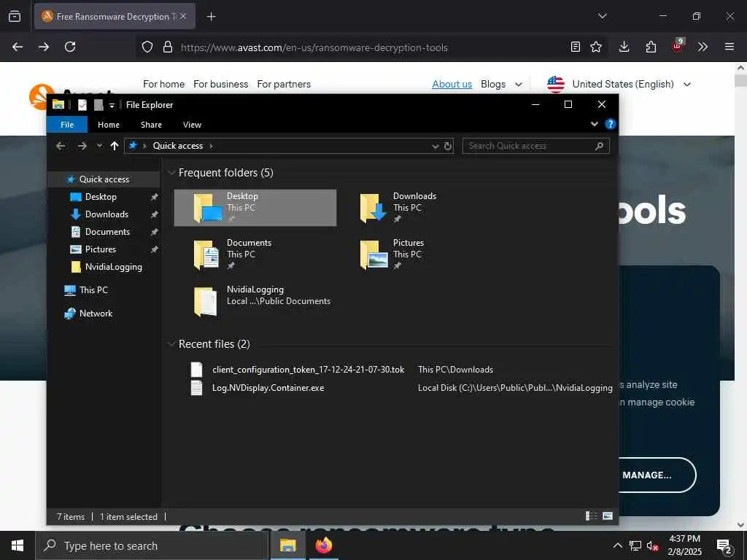The width and height of the screenshot is (747, 560).
Task: Click the New folder quick-access toolbar icon
Action: (x=98, y=105)
